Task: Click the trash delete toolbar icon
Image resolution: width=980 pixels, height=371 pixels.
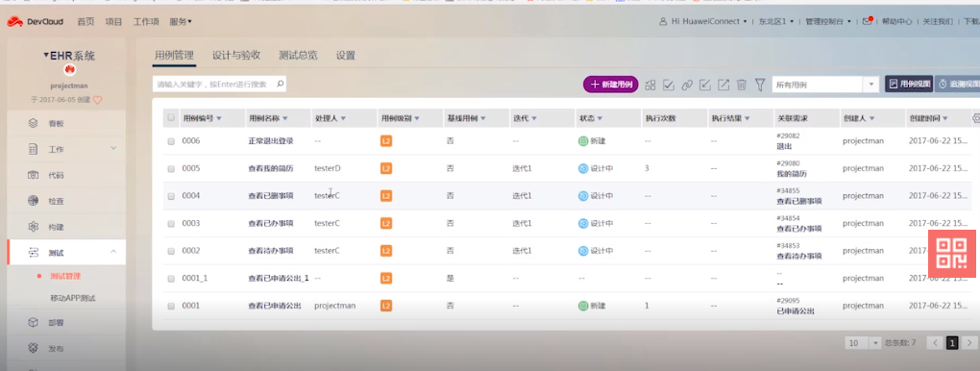Action: [x=742, y=86]
